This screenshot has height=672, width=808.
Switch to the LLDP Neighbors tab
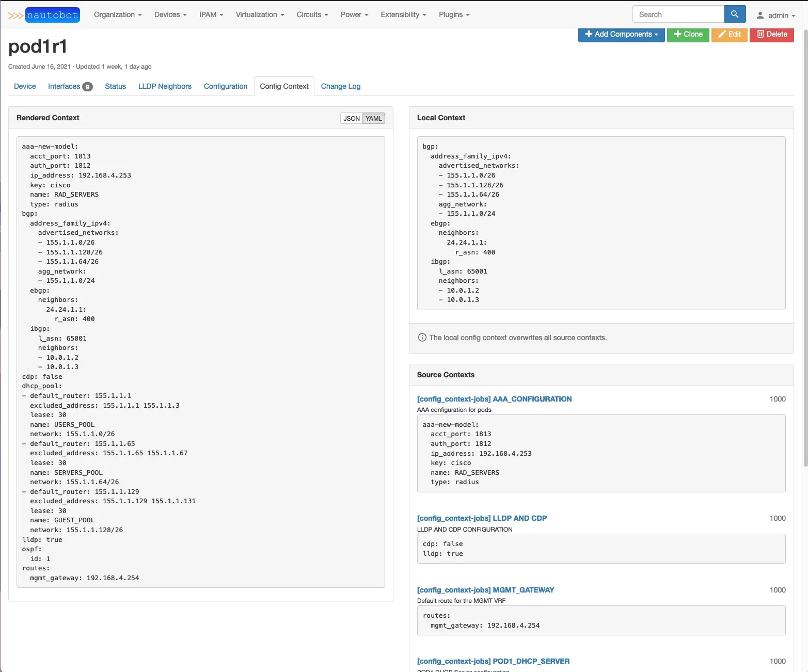click(165, 86)
